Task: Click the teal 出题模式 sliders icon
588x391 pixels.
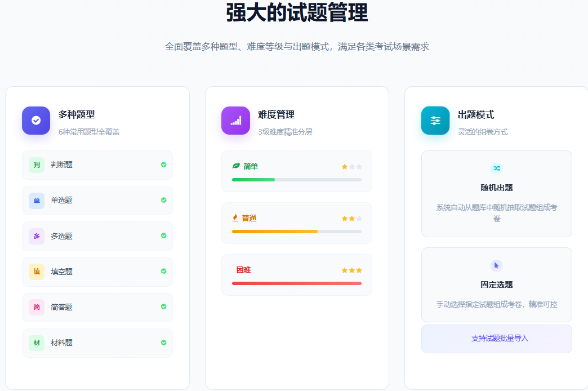Action: 435,121
